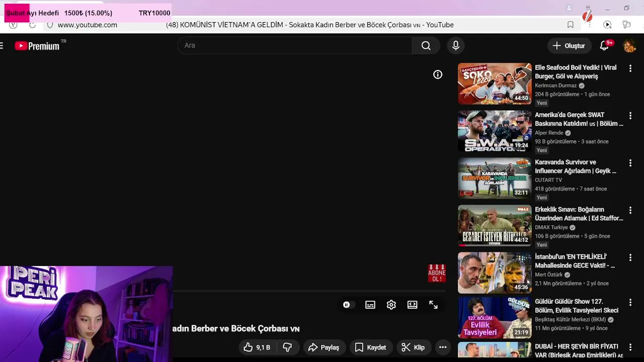Click the video info card icon
Viewport: 644px width, 362px height.
(438, 74)
